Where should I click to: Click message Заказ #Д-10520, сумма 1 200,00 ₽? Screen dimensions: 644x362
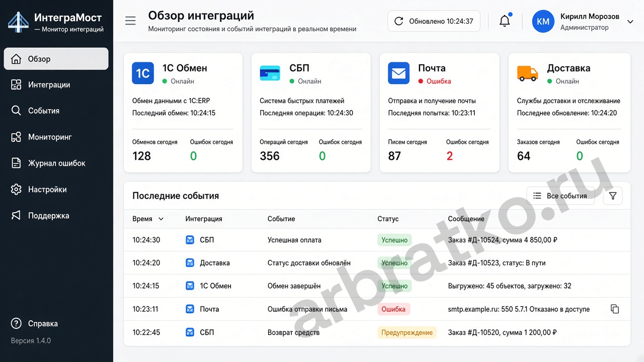pyautogui.click(x=502, y=332)
